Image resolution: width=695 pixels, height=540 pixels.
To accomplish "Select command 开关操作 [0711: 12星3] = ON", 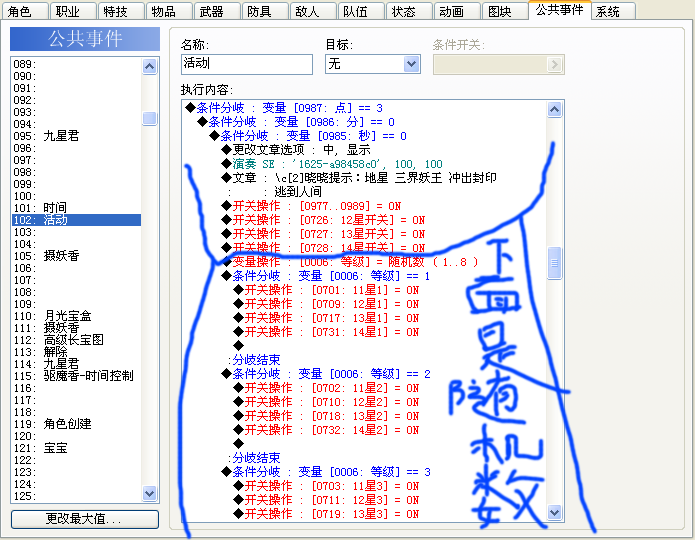I will point(326,500).
